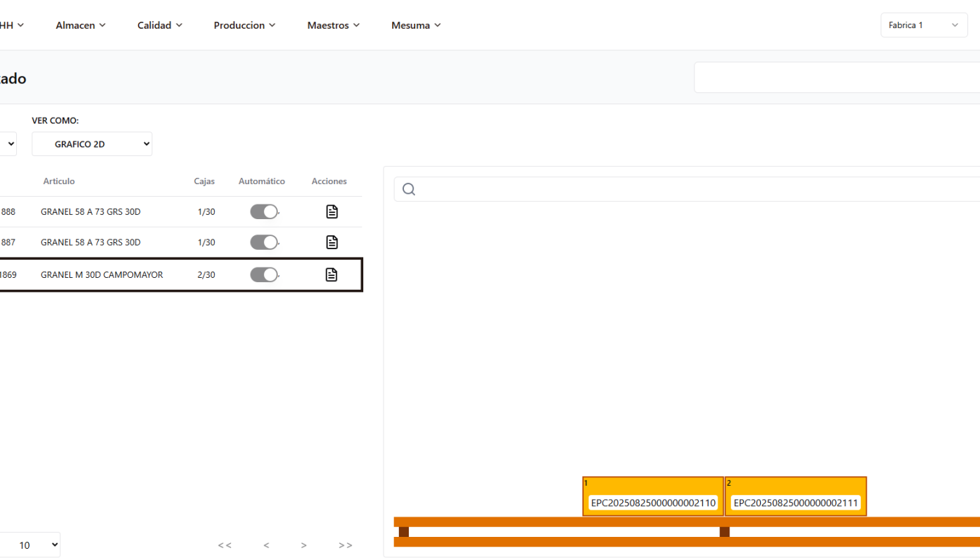Toggle Automático switch for row 888
This screenshot has width=980, height=560.
(265, 211)
